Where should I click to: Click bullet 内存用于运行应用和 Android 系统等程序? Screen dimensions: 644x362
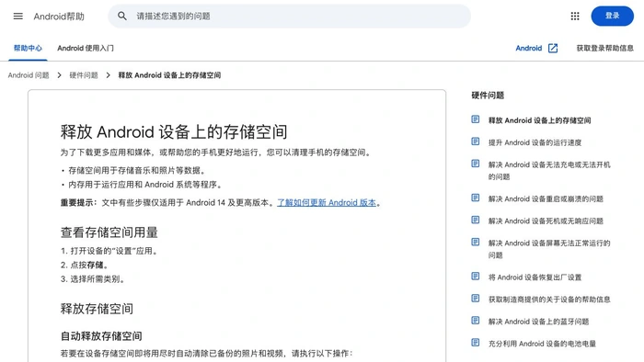pos(145,185)
